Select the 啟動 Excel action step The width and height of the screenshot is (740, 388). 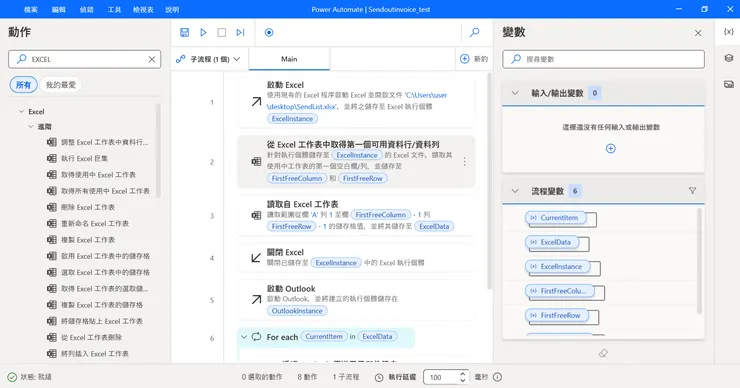[x=356, y=101]
